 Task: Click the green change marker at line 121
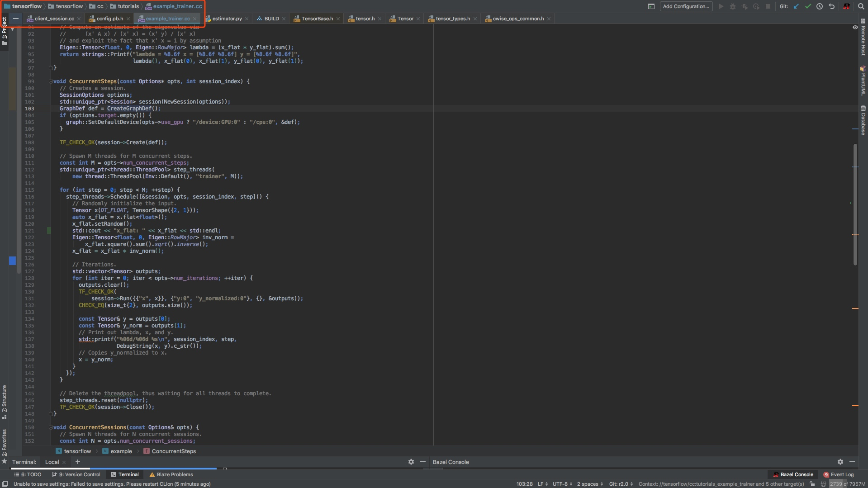click(49, 231)
